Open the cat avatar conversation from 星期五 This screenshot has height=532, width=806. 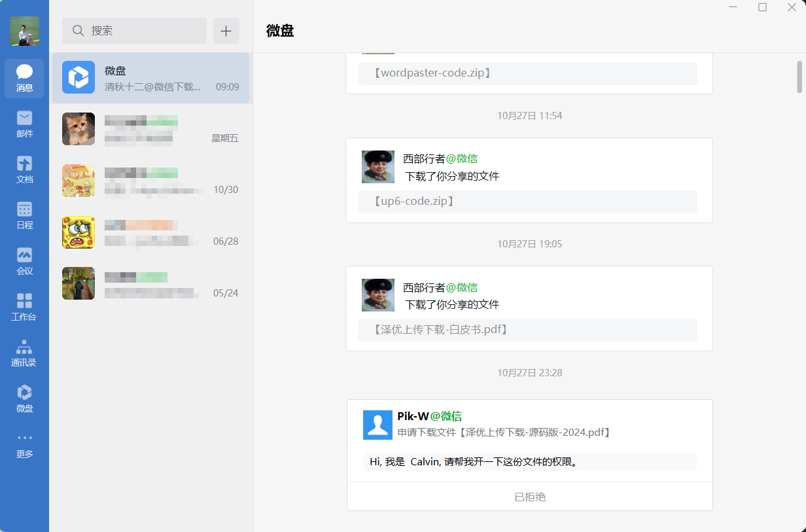click(x=150, y=130)
